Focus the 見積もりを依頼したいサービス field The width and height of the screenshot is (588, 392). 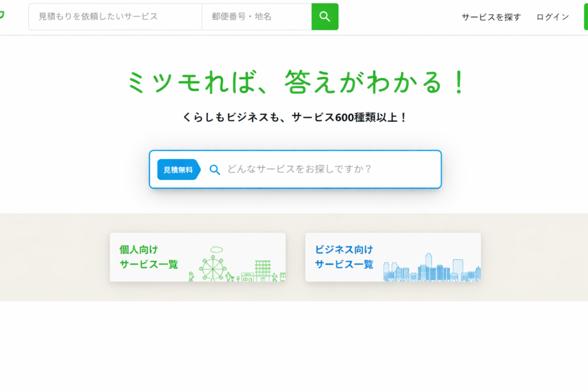115,17
